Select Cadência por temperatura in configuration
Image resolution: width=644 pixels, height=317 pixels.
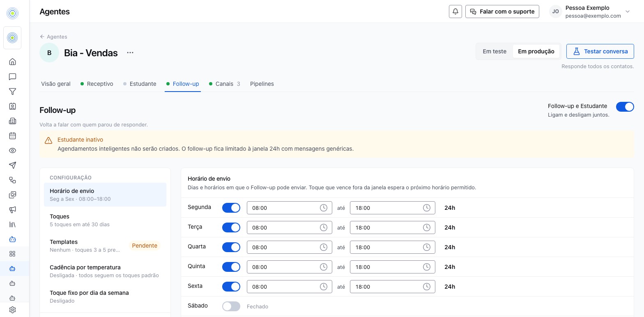pyautogui.click(x=105, y=271)
